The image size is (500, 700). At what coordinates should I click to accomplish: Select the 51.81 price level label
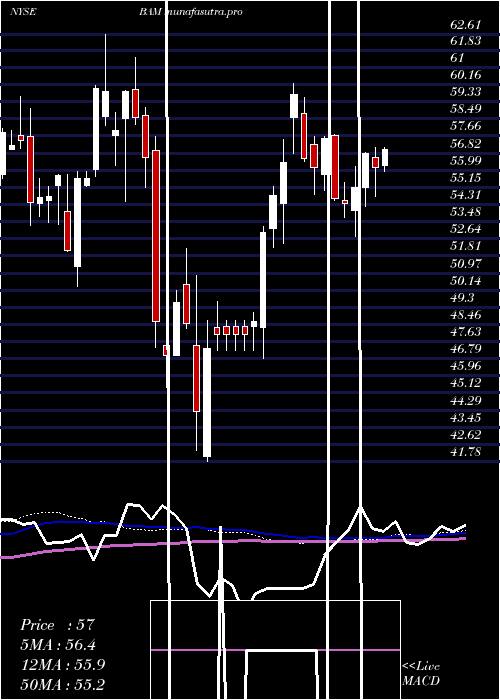[x=466, y=246]
